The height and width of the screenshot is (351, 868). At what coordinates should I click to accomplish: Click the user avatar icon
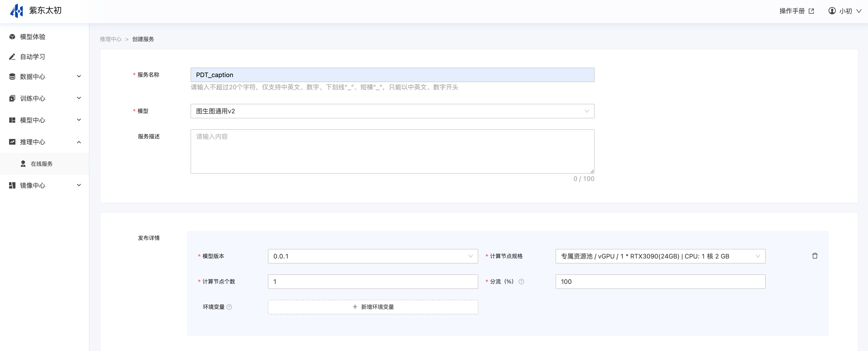(832, 11)
